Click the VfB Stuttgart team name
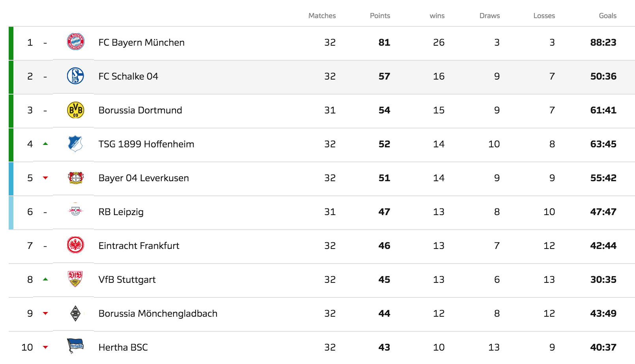Viewport: 635px width, 364px height. [x=127, y=280]
